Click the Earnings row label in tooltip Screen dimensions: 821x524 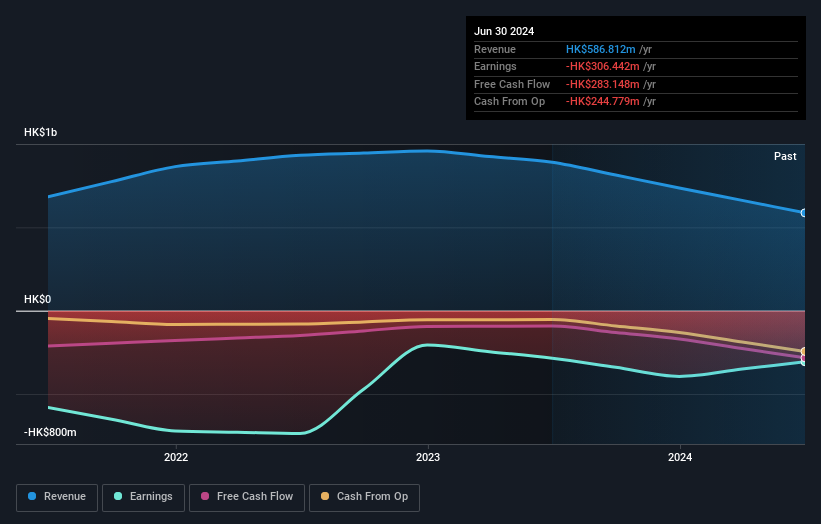pyautogui.click(x=495, y=66)
